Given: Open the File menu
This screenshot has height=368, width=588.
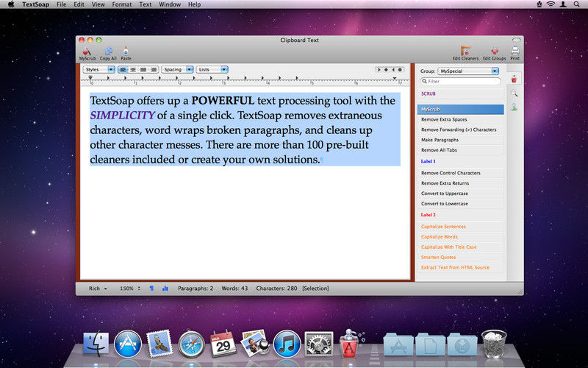Looking at the screenshot, I should coord(61,4).
